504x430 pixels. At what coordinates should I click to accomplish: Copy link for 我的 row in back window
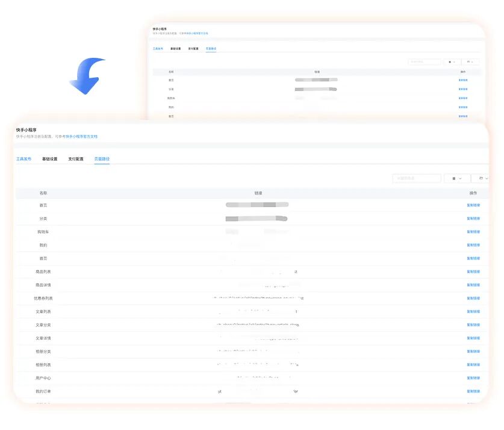click(x=463, y=107)
